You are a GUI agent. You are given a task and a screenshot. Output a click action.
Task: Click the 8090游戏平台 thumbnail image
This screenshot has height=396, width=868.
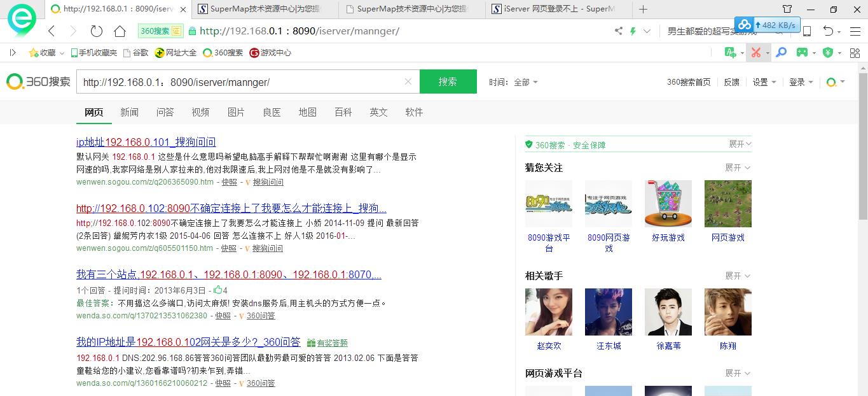(x=549, y=204)
